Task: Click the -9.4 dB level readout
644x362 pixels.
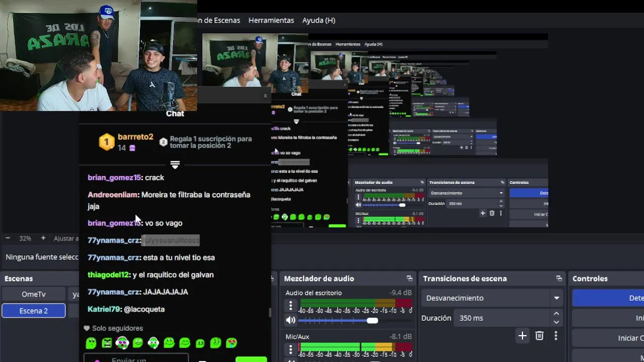Action: tap(400, 293)
